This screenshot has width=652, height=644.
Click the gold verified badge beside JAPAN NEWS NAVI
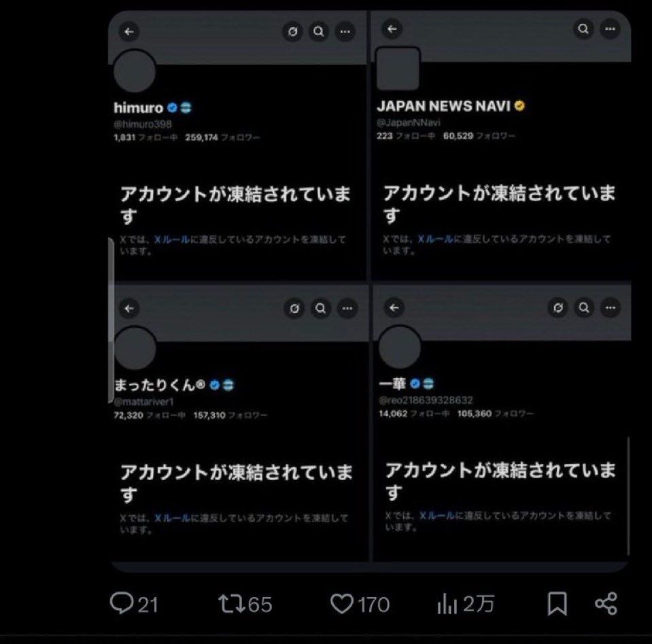(519, 106)
